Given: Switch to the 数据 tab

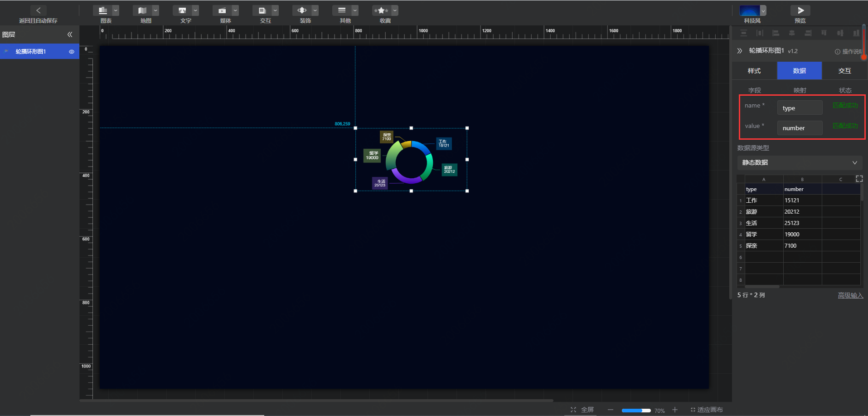Looking at the screenshot, I should coord(800,71).
